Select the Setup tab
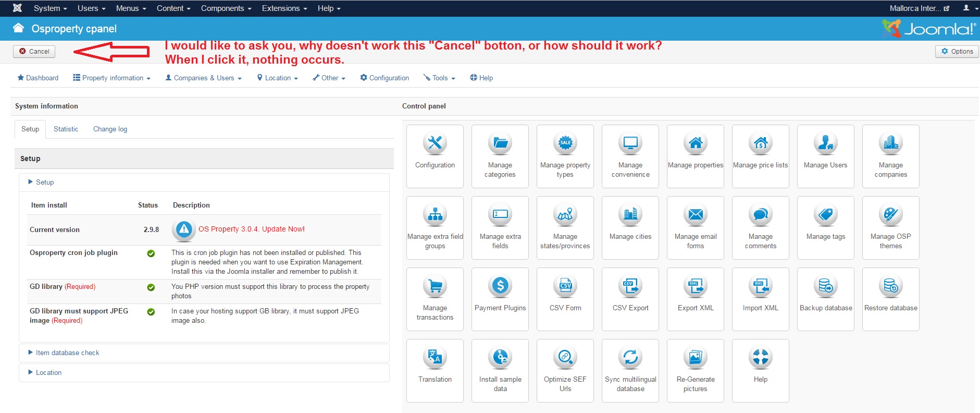 [30, 129]
